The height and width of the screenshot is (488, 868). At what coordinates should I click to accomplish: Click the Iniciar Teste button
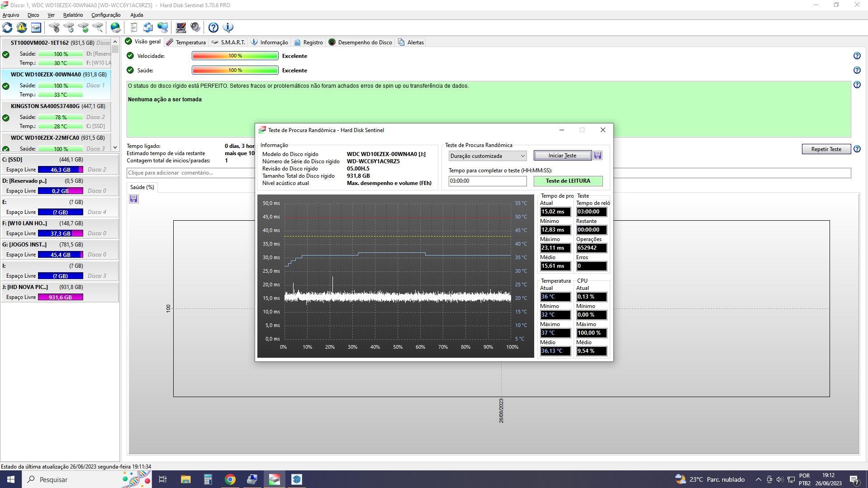click(x=562, y=156)
